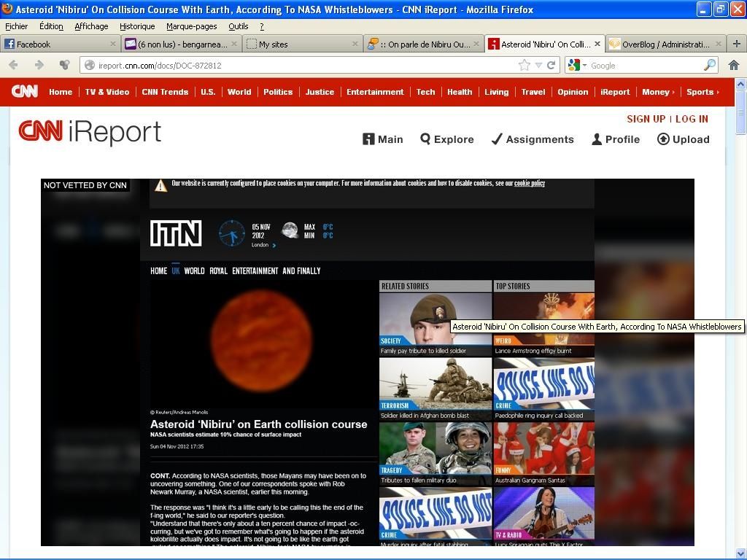Open a new tab with plus button
Viewport: 747px width, 560px height.
736,44
